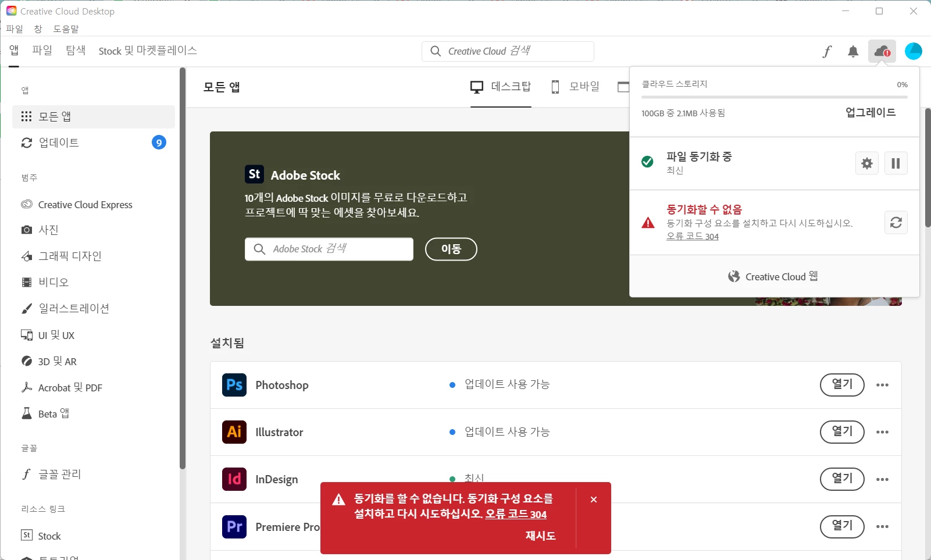Click red warning triangle in sync panel
Viewport: 931px width, 560px height.
click(x=648, y=223)
